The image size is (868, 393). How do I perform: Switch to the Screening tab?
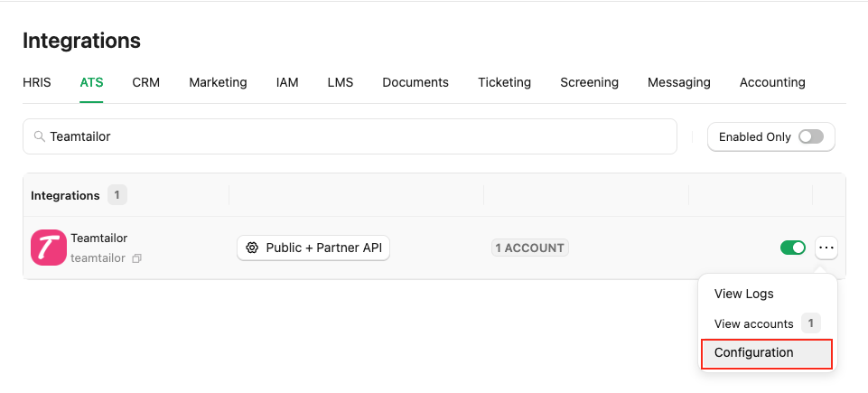(590, 82)
